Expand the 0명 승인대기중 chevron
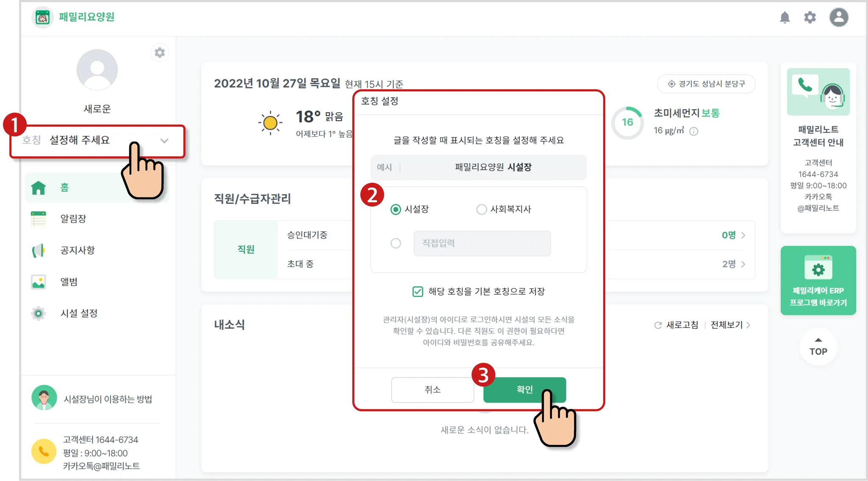The height and width of the screenshot is (481, 868). point(743,235)
